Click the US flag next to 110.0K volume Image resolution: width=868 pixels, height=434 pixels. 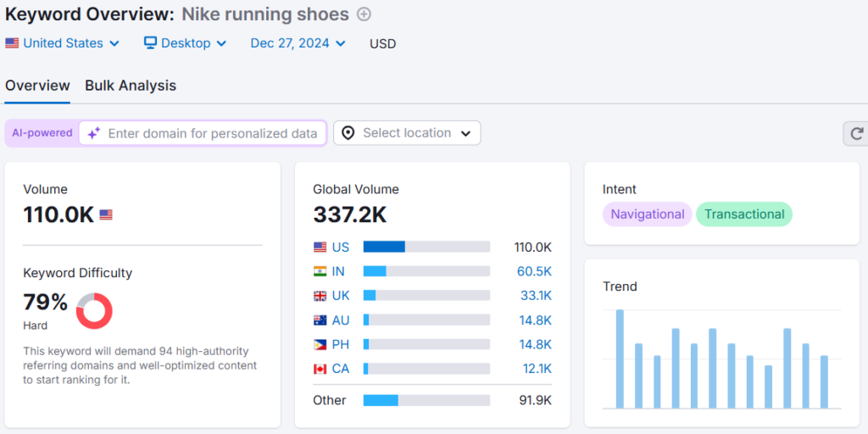click(106, 215)
